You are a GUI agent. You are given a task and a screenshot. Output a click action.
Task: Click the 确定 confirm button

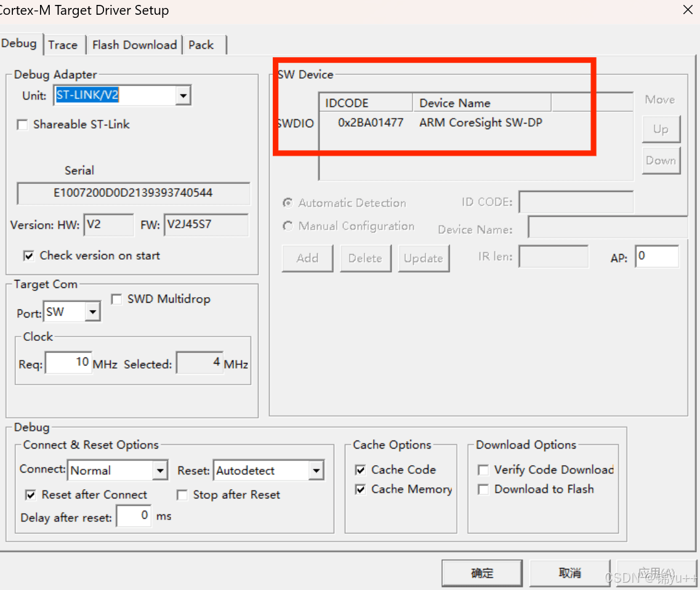click(482, 572)
